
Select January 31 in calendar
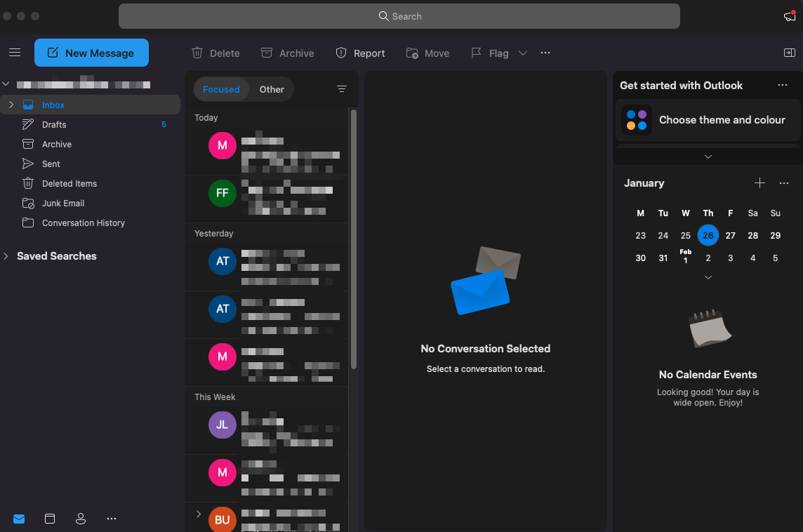pyautogui.click(x=663, y=258)
